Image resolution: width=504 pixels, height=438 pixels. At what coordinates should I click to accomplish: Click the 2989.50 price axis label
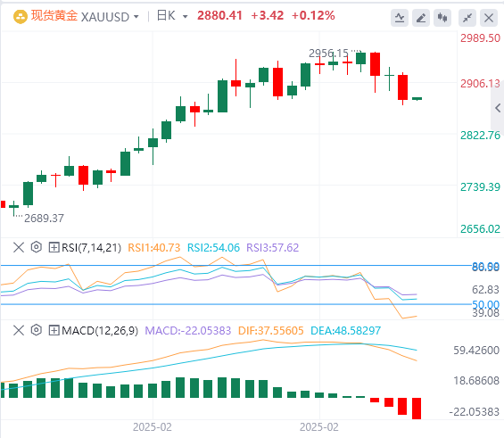click(480, 38)
